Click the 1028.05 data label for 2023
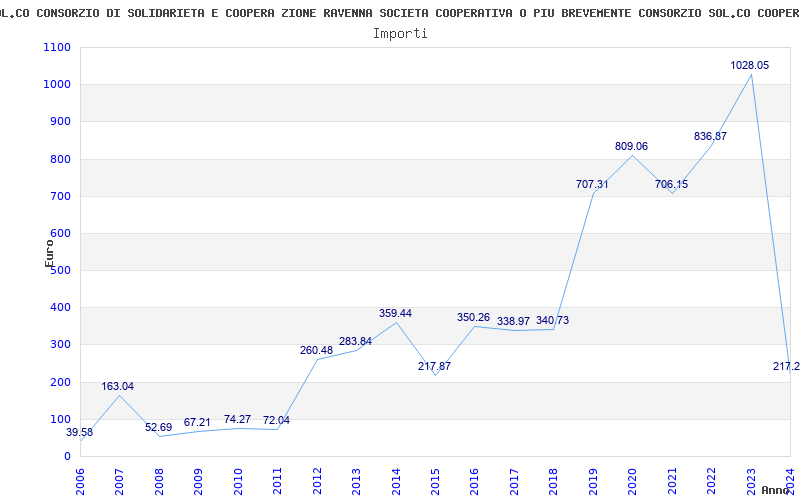Screen dimensions: 800x500 click(x=749, y=65)
